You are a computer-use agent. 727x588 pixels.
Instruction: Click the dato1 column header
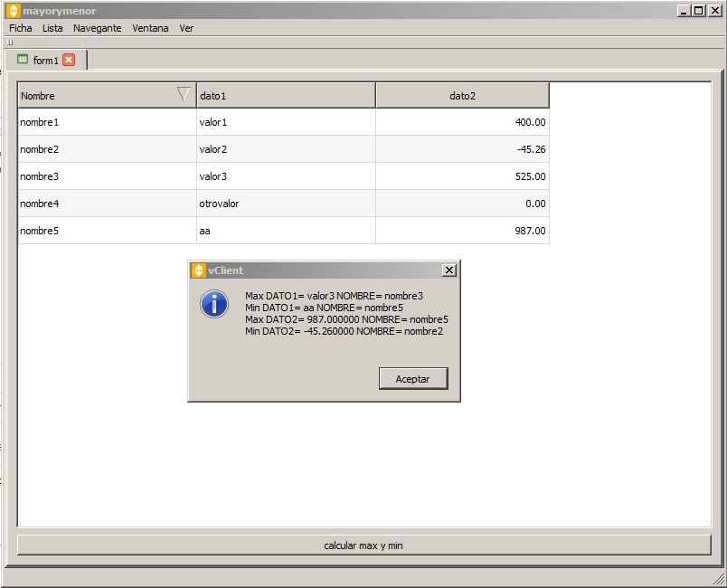click(286, 96)
